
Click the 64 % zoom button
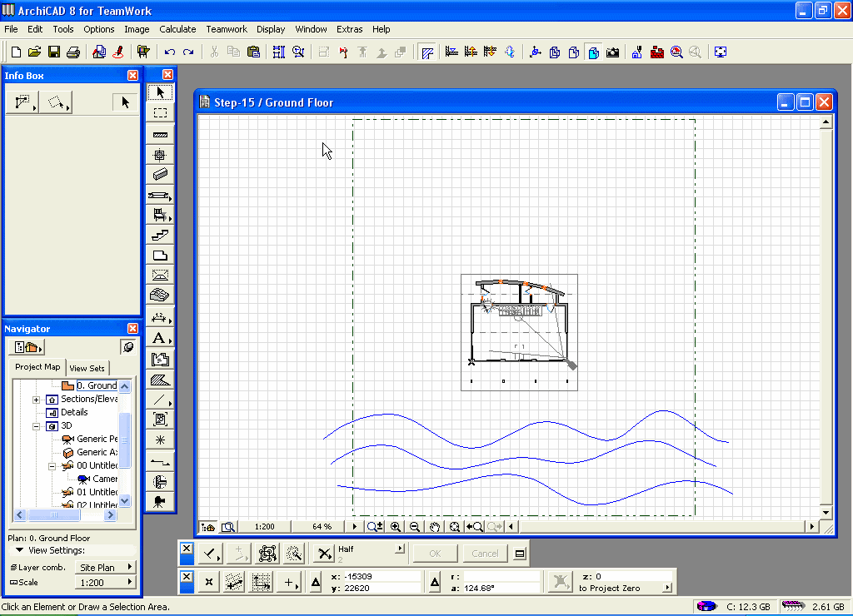[x=322, y=527]
